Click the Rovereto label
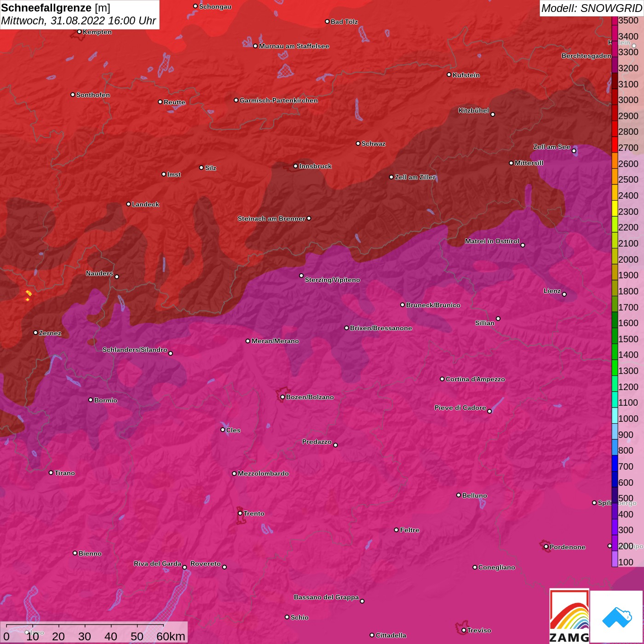644x644 pixels. click(206, 563)
